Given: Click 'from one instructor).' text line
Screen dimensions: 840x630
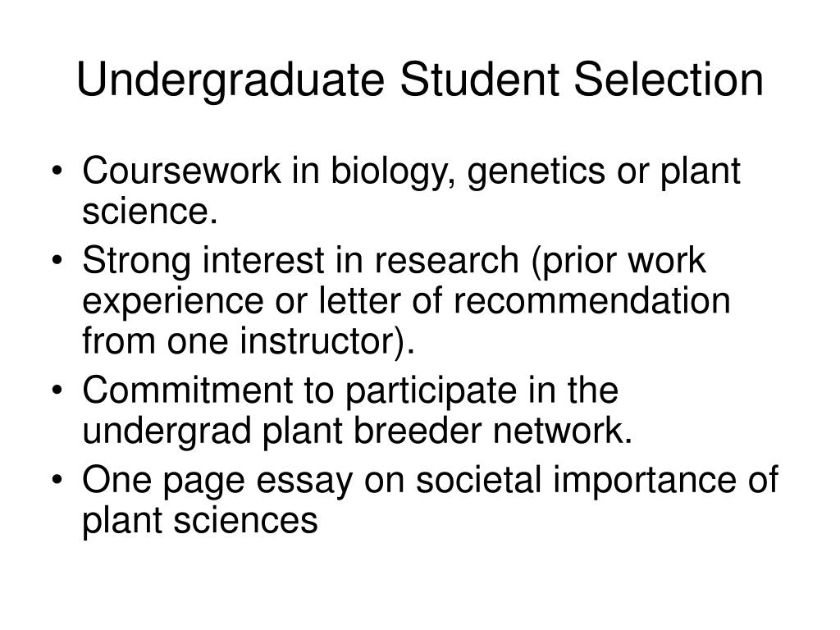Looking at the screenshot, I should point(249,341).
